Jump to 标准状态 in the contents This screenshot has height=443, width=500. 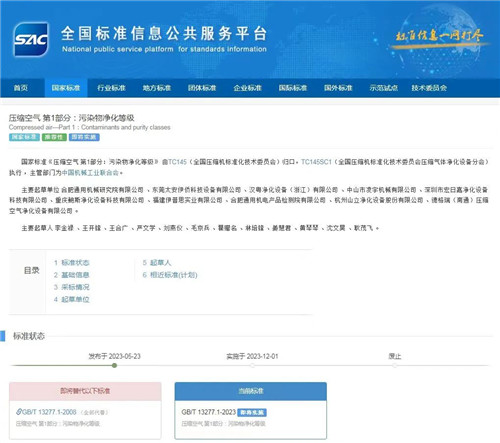pyautogui.click(x=75, y=263)
